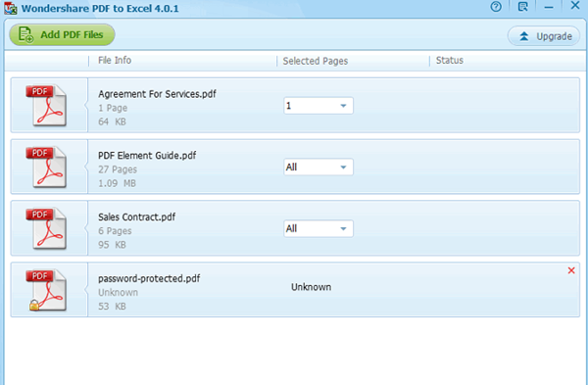
Task: Click the 1 Page label
Action: point(113,108)
